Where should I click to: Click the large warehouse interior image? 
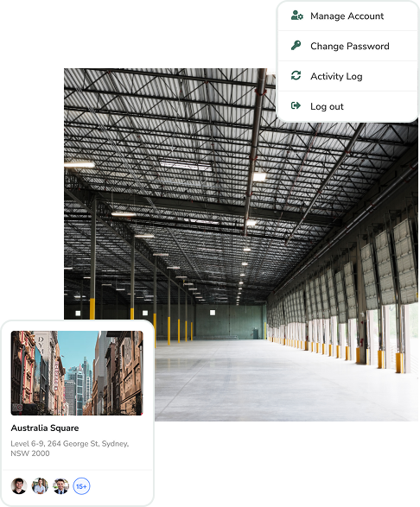(241, 244)
